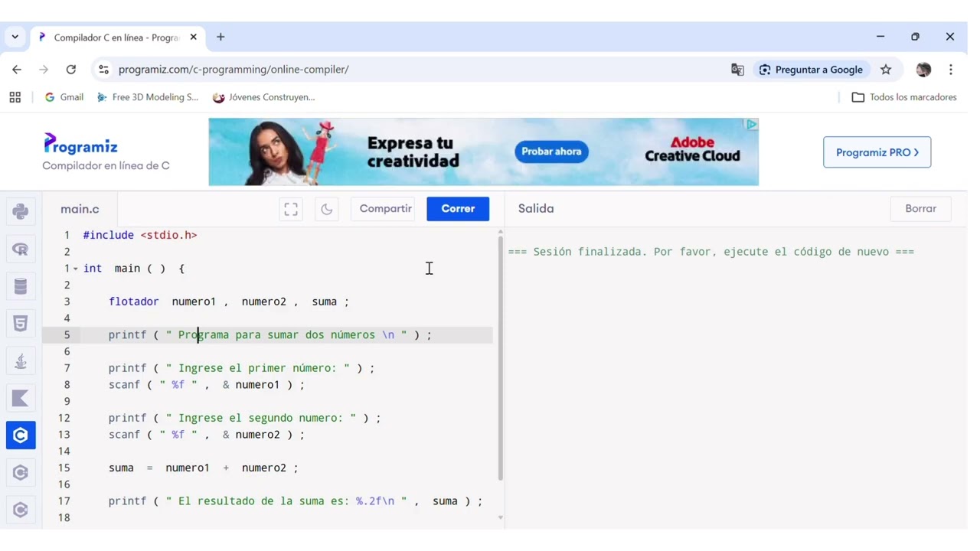Click the Programiz logo
Screen dimensions: 980x551
81,144
